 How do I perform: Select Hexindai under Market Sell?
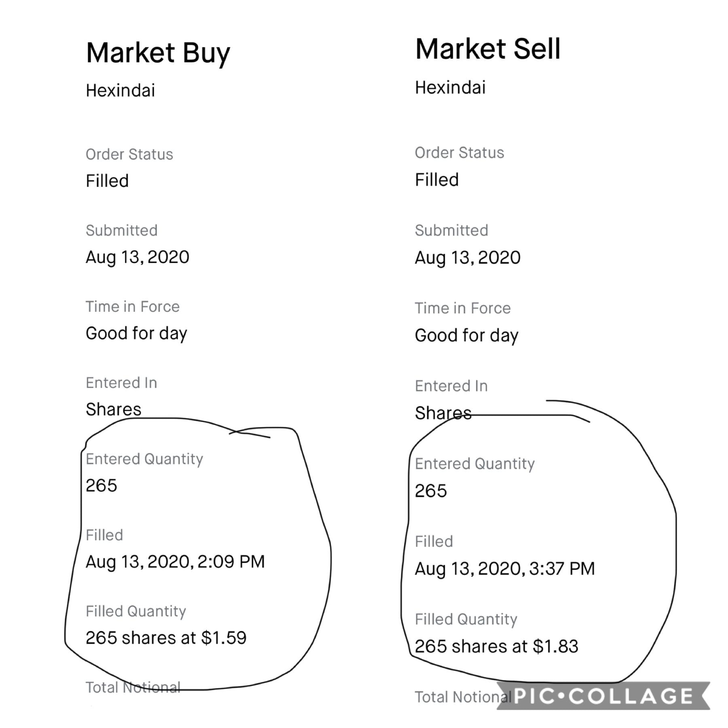pos(450,87)
